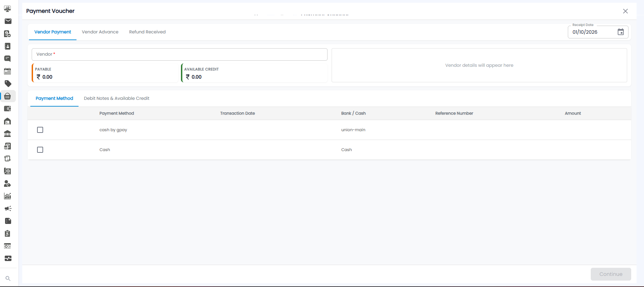The width and height of the screenshot is (644, 287).
Task: Click the AVAILABLE CREDIT amount card
Action: click(x=254, y=73)
